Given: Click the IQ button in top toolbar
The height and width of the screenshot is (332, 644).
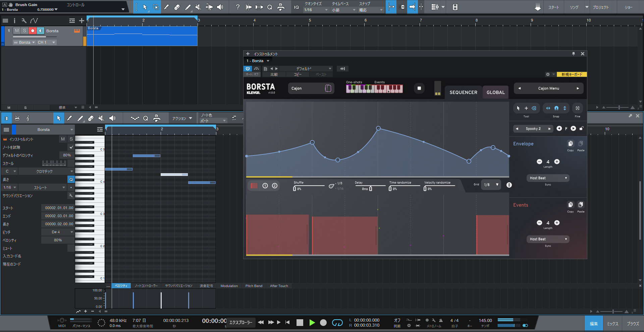Looking at the screenshot, I should click(297, 7).
